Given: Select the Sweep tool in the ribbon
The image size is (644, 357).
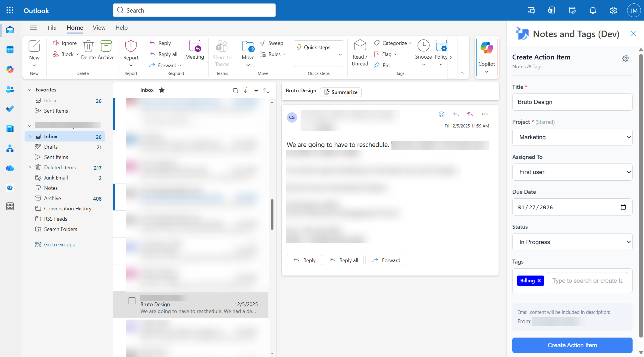Looking at the screenshot, I should click(x=272, y=43).
